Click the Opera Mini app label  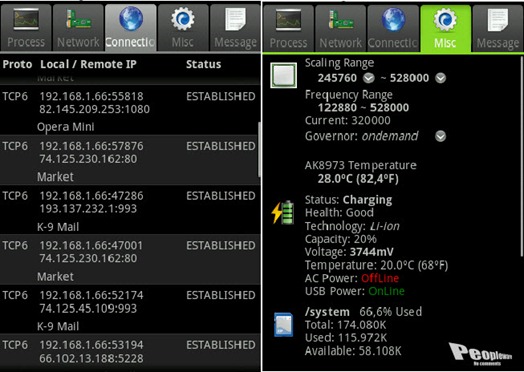tap(66, 127)
